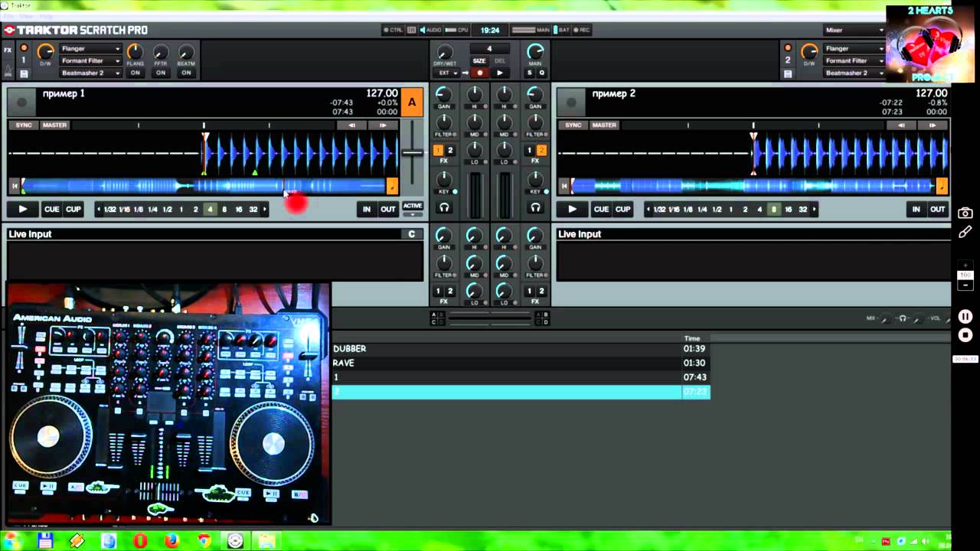Select loop size 32 on Deck B
The height and width of the screenshot is (551, 980).
click(x=803, y=209)
